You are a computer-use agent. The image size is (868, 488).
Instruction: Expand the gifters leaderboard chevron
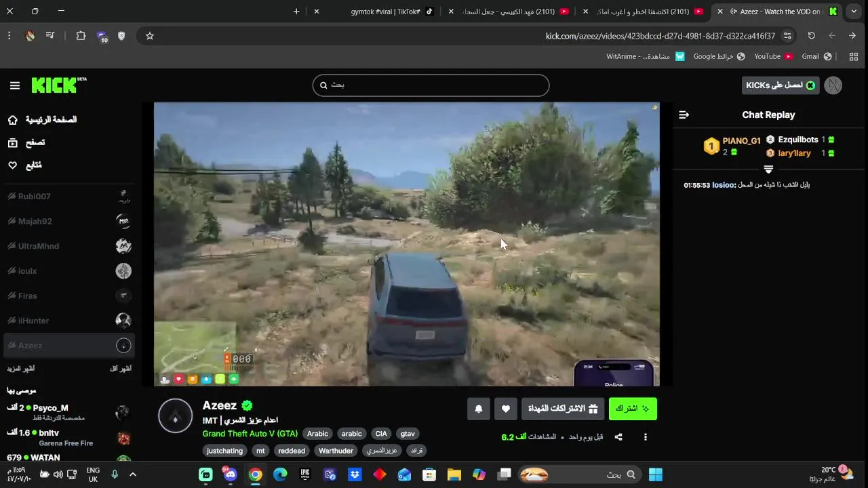point(768,169)
